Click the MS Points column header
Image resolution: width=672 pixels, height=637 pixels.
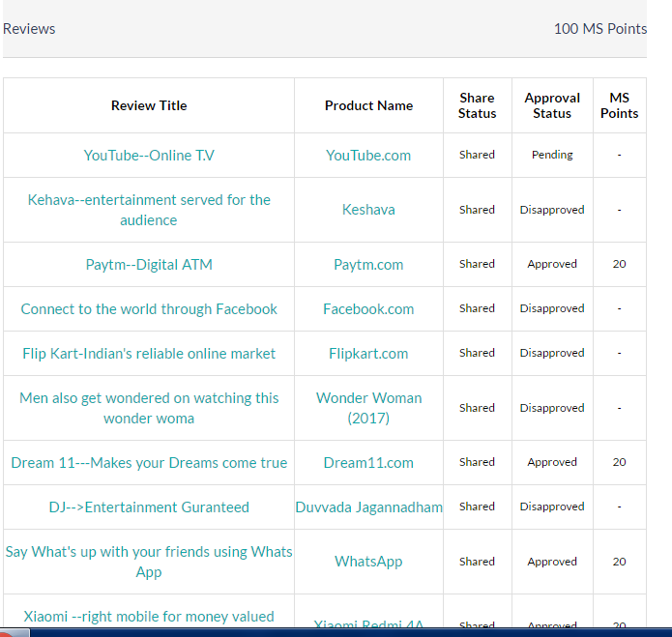point(619,105)
